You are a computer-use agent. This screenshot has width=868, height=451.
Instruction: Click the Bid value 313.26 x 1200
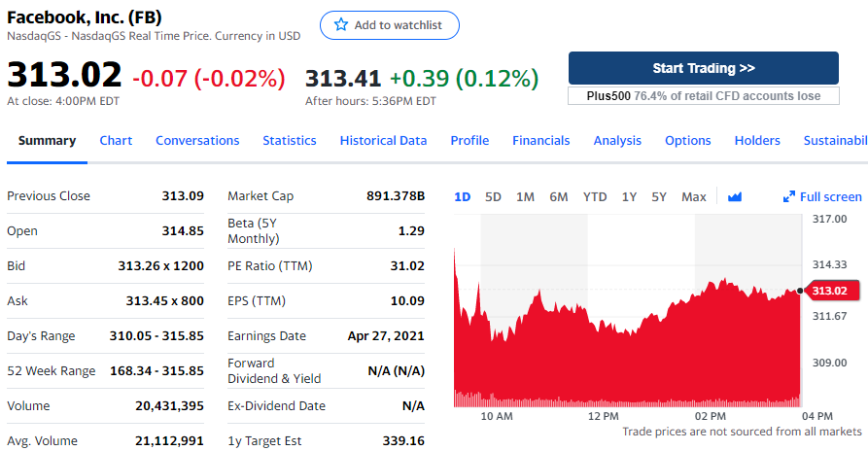(160, 265)
